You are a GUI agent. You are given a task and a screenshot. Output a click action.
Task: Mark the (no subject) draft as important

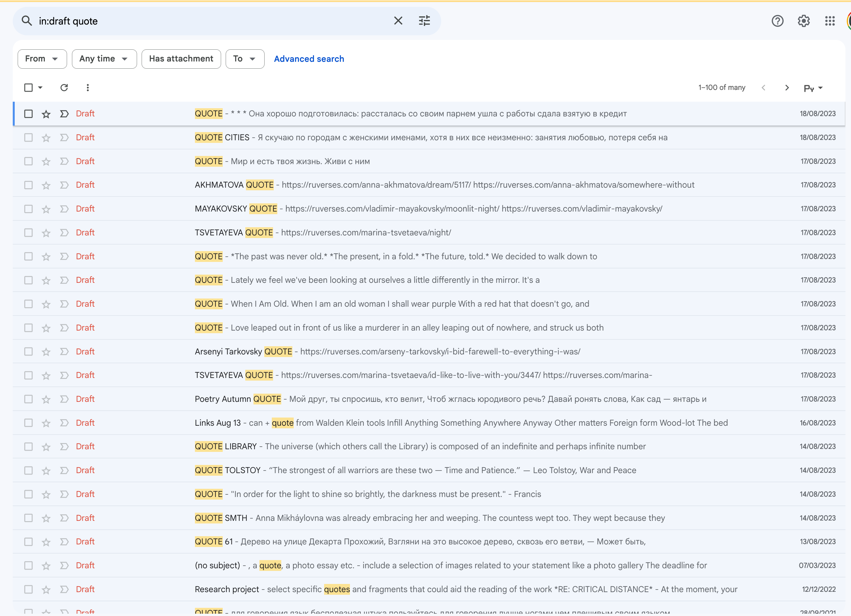pos(64,565)
